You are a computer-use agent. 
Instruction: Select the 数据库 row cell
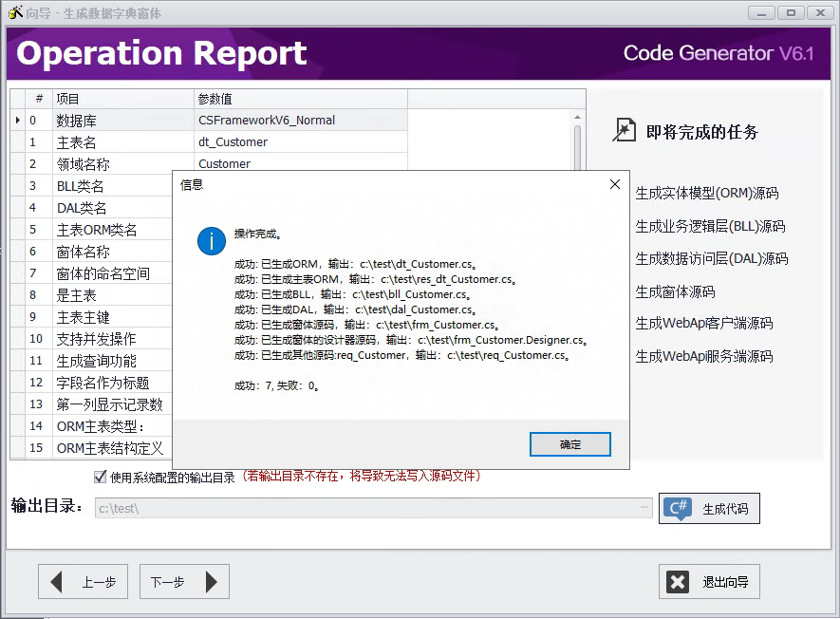[x=122, y=121]
